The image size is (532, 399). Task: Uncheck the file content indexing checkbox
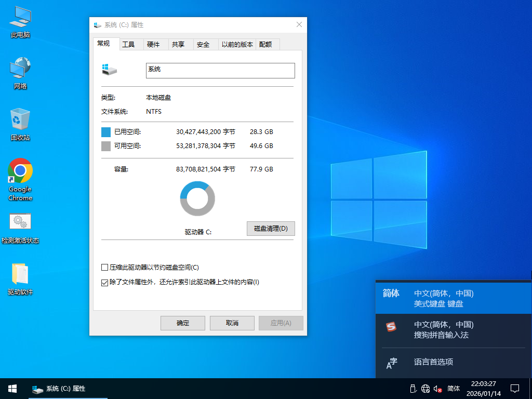105,282
